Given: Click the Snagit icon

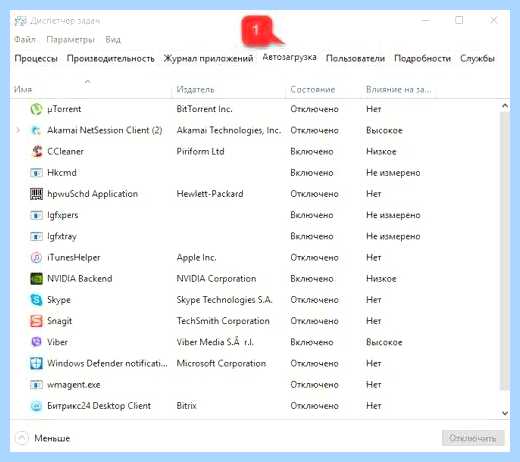Looking at the screenshot, I should [x=36, y=321].
